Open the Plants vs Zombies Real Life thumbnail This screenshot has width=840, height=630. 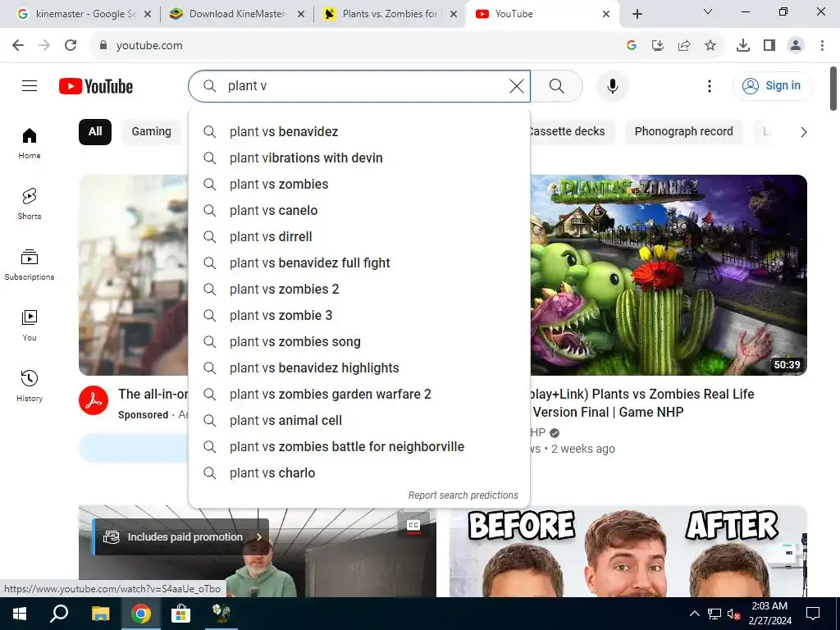(669, 275)
